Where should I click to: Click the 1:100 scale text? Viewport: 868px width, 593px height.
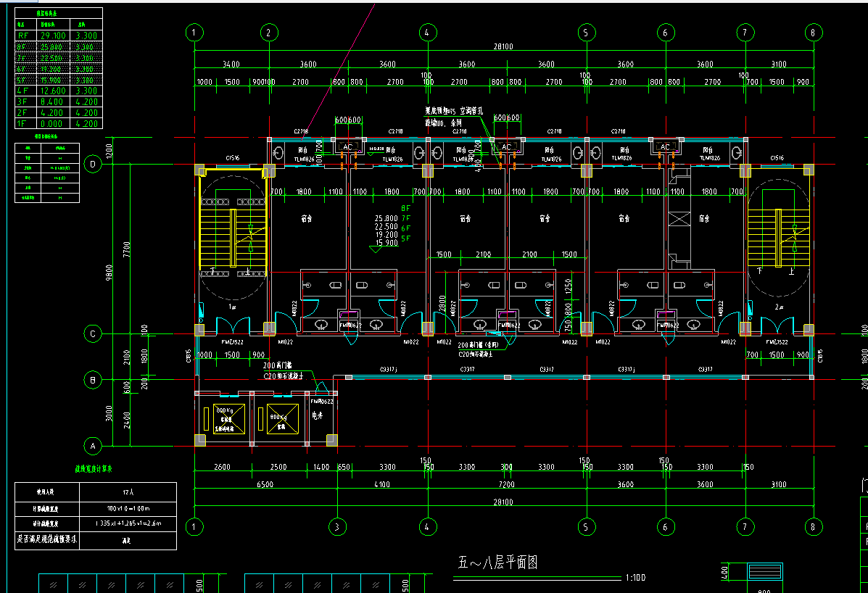pyautogui.click(x=635, y=578)
